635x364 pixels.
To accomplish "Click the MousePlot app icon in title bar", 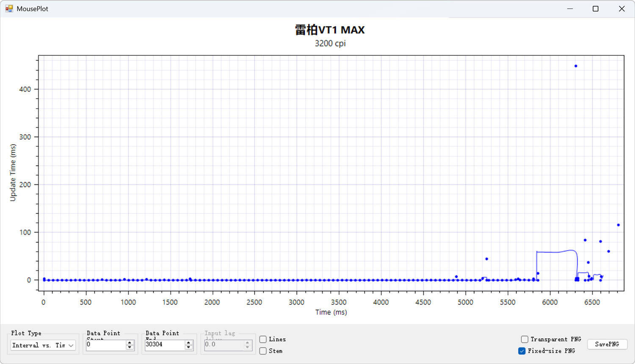I will (x=9, y=8).
